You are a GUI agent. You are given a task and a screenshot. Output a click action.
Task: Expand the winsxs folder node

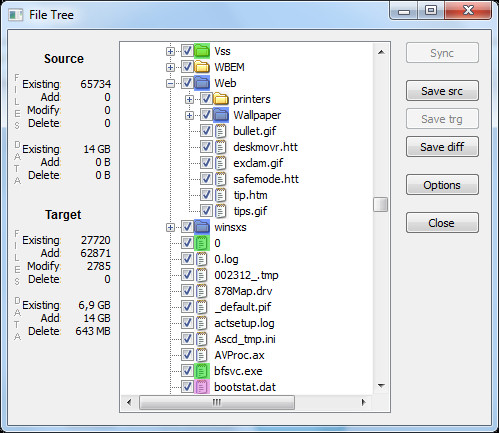tap(170, 227)
